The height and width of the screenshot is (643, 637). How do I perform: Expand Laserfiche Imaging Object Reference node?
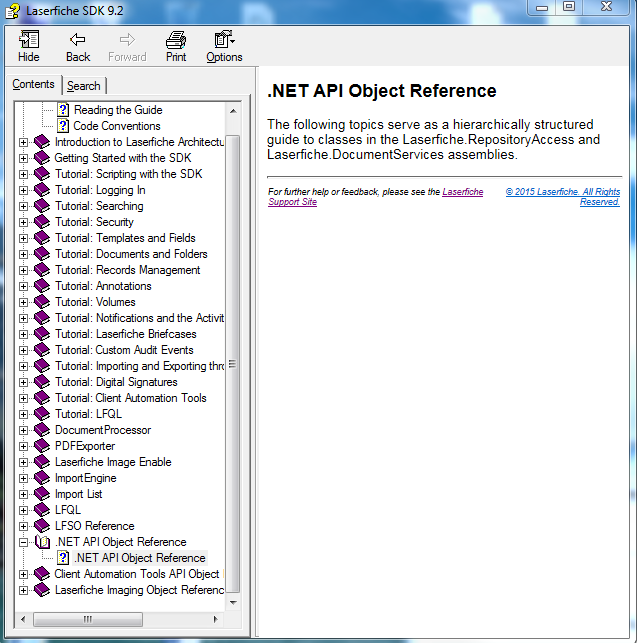(x=23, y=590)
